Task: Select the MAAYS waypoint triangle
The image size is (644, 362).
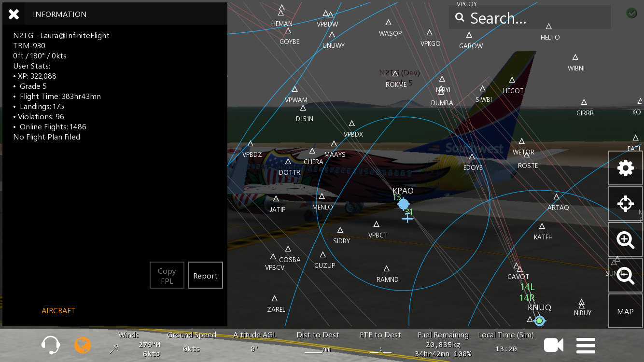Action: [334, 143]
